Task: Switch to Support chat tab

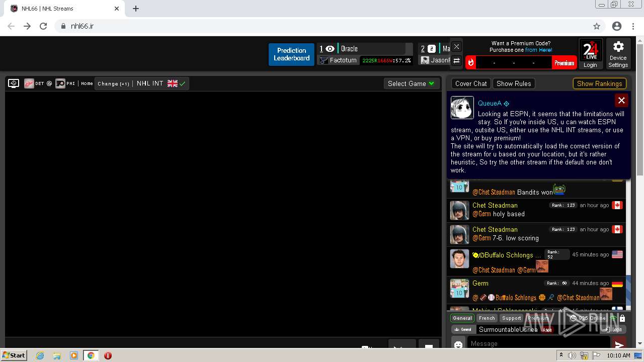Action: (x=512, y=318)
